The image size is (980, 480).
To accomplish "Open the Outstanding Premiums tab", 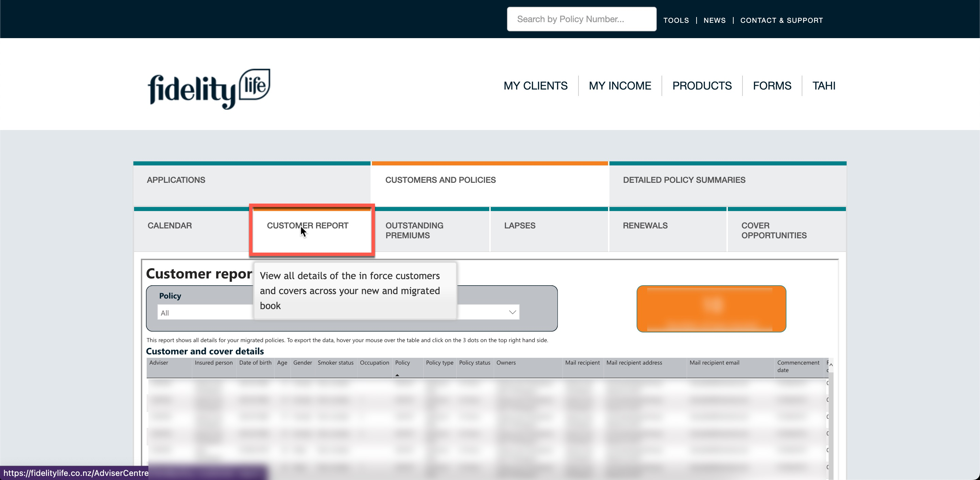I will tap(414, 230).
